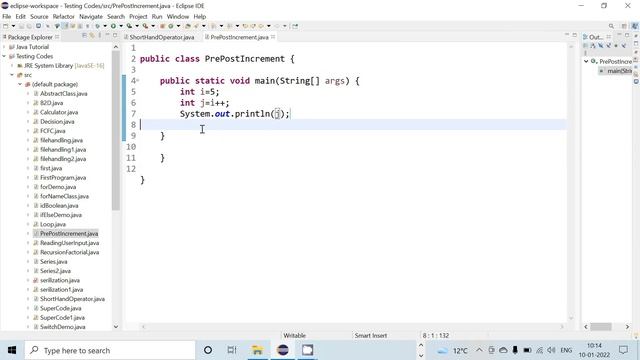Click the Pin Editor icon at toolbar end
This screenshot has height=360, width=640.
click(295, 26)
